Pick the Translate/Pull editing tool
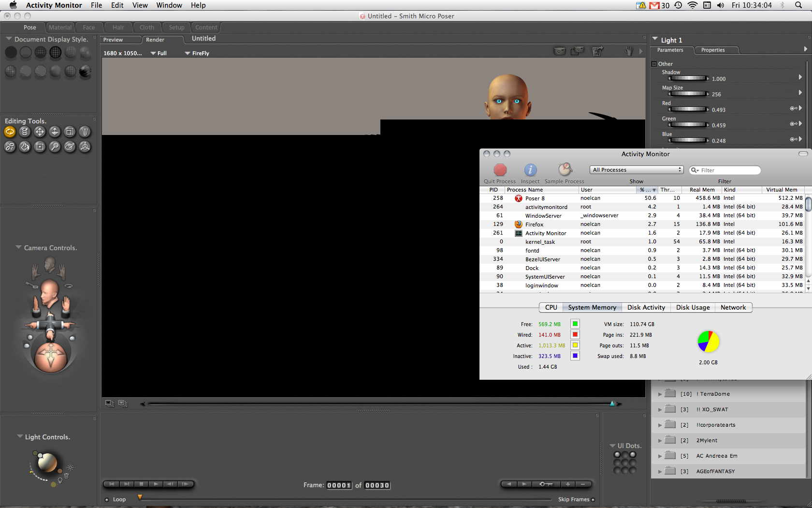 pyautogui.click(x=40, y=132)
